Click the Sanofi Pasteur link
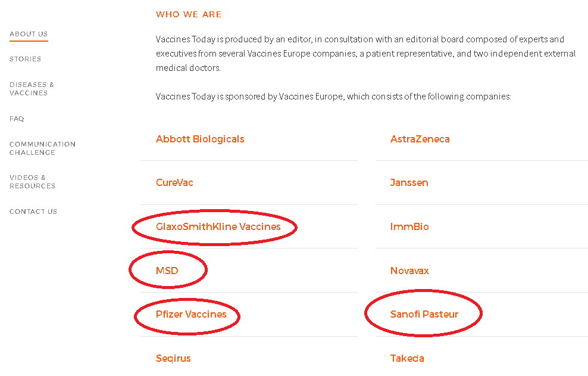Image resolution: width=588 pixels, height=376 pixels. (x=424, y=314)
